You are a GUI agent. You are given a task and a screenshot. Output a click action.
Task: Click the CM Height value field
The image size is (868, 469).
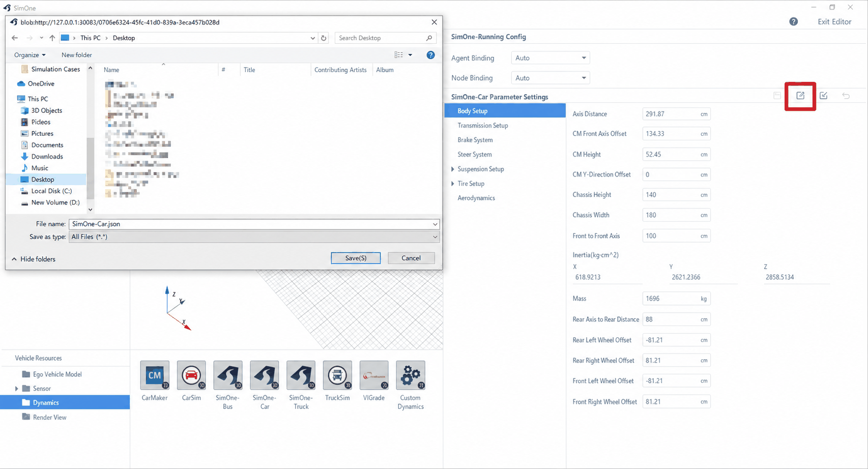coord(676,154)
